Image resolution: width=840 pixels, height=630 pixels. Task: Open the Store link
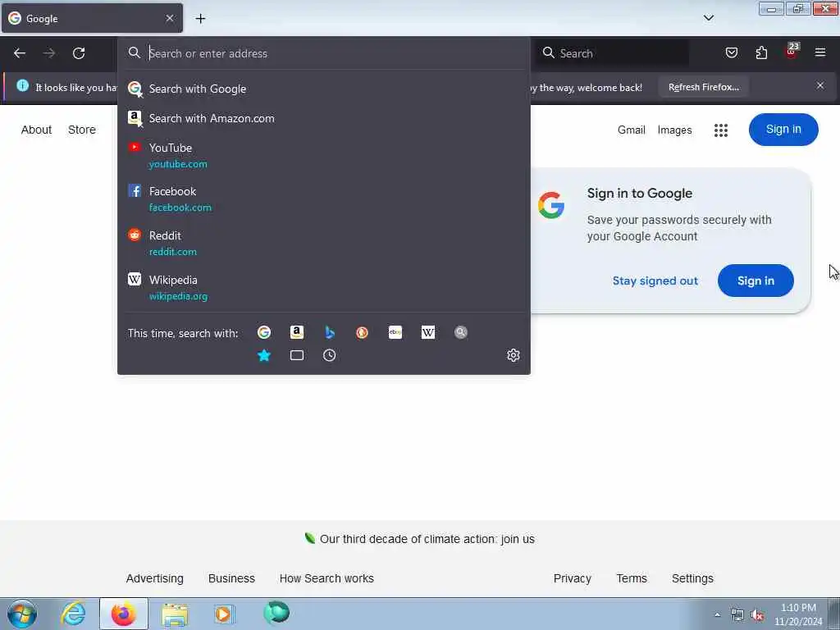[82, 130]
